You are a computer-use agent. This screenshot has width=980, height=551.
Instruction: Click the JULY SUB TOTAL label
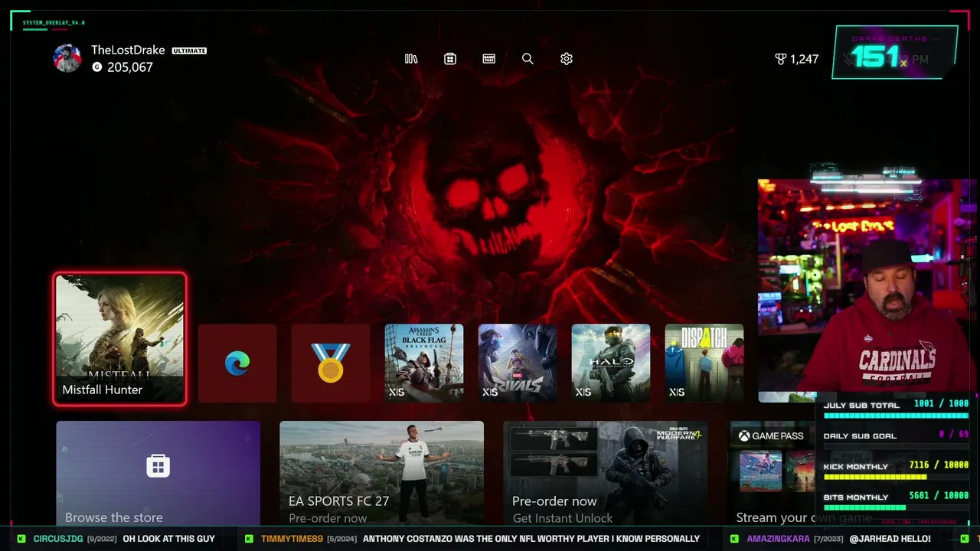[x=861, y=406]
